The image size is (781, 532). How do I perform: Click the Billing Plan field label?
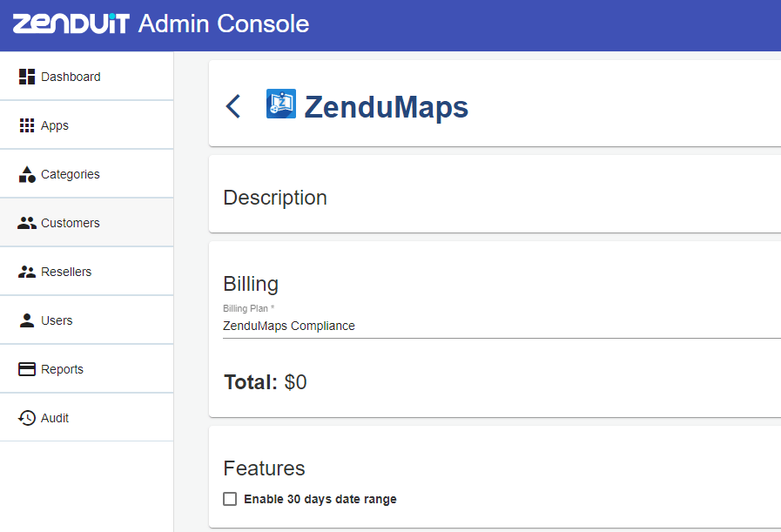[x=248, y=308]
